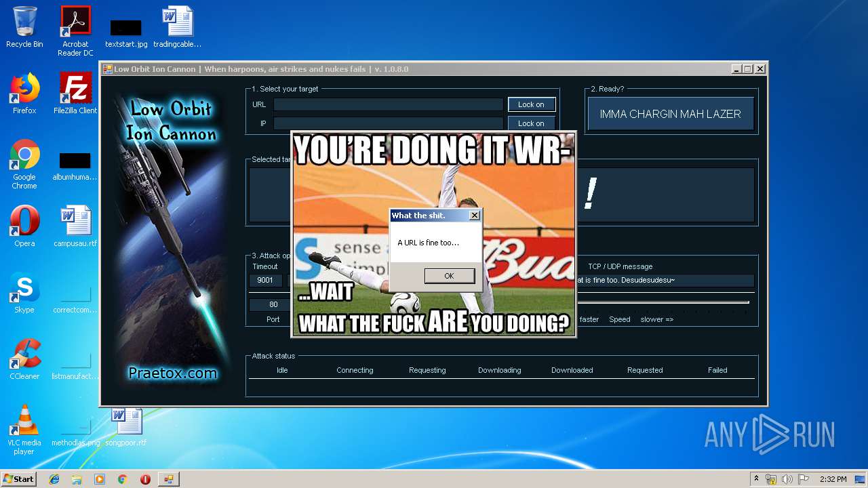Edit the Timeout value 9001

click(266, 280)
